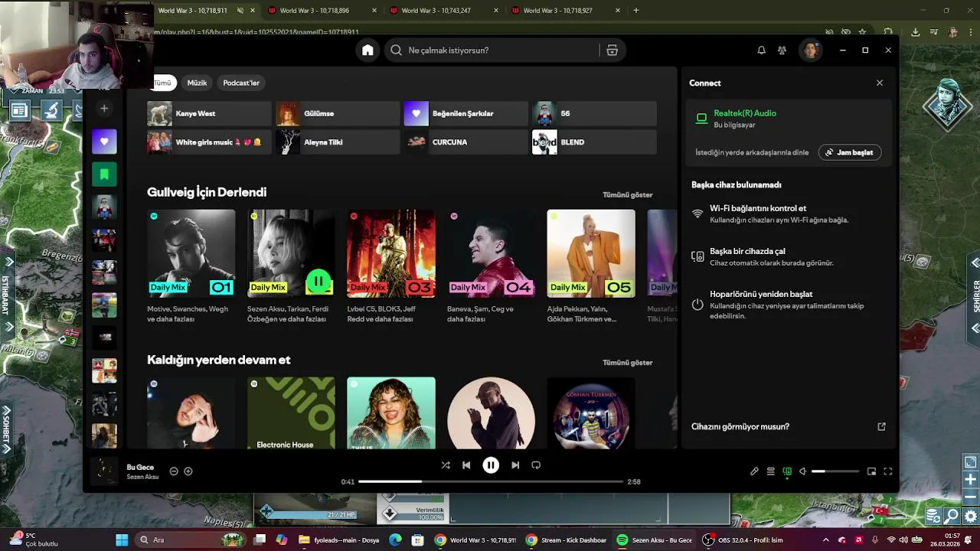
Task: Toggle shuffle playback
Action: [x=446, y=465]
